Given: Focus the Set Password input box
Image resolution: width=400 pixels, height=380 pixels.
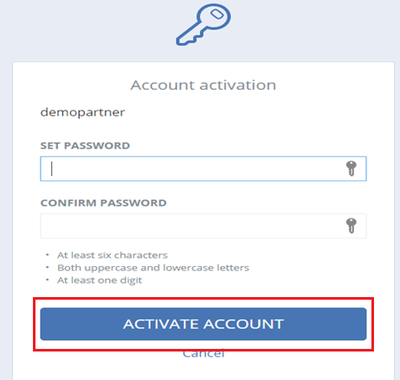Looking at the screenshot, I should (203, 169).
